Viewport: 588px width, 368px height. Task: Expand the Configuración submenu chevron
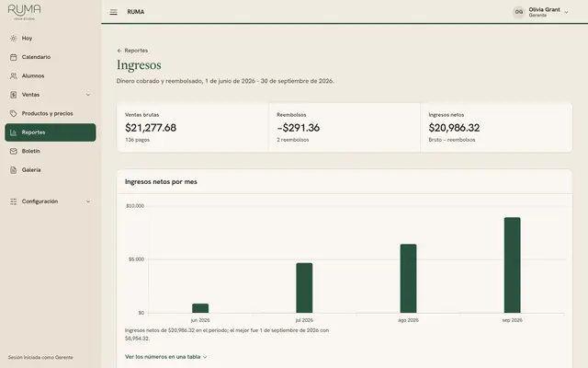pos(88,201)
